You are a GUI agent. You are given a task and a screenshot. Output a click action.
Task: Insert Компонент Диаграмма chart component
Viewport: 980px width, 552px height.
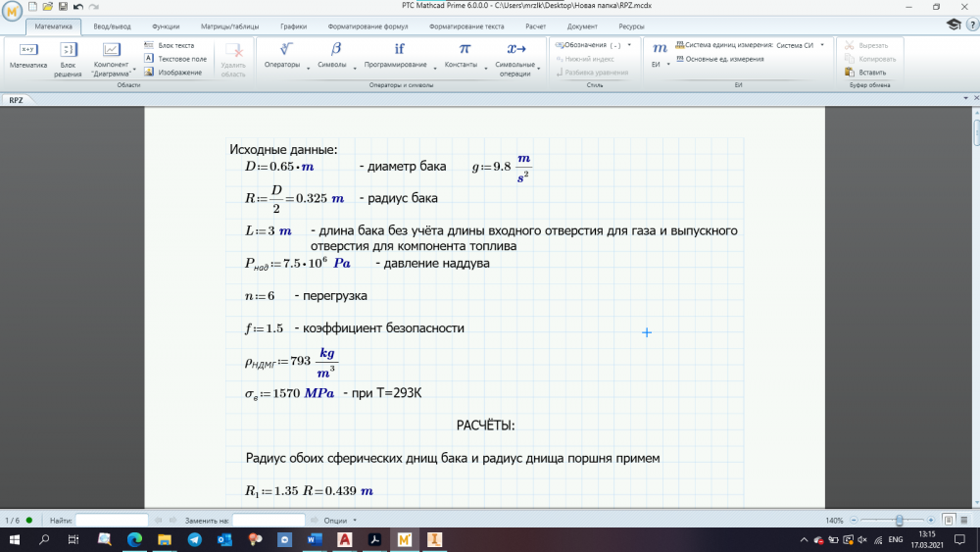pyautogui.click(x=111, y=60)
